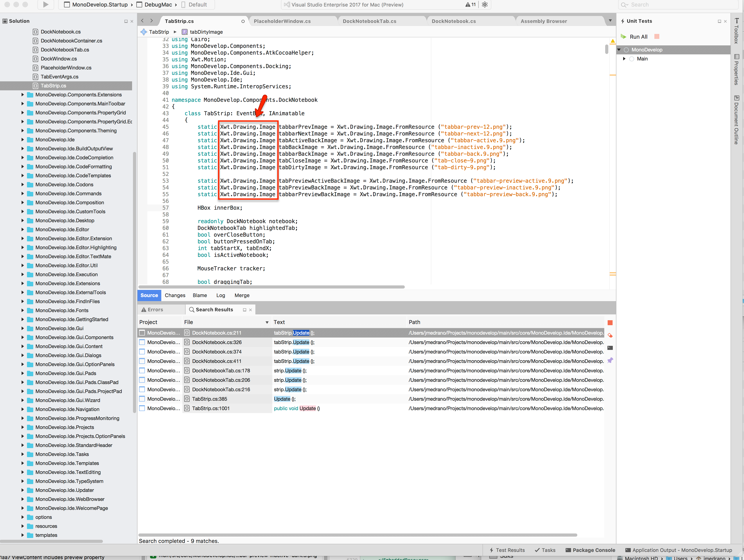This screenshot has width=744, height=560.
Task: Click the TabStrip class icon in breadcrumb
Action: [144, 32]
